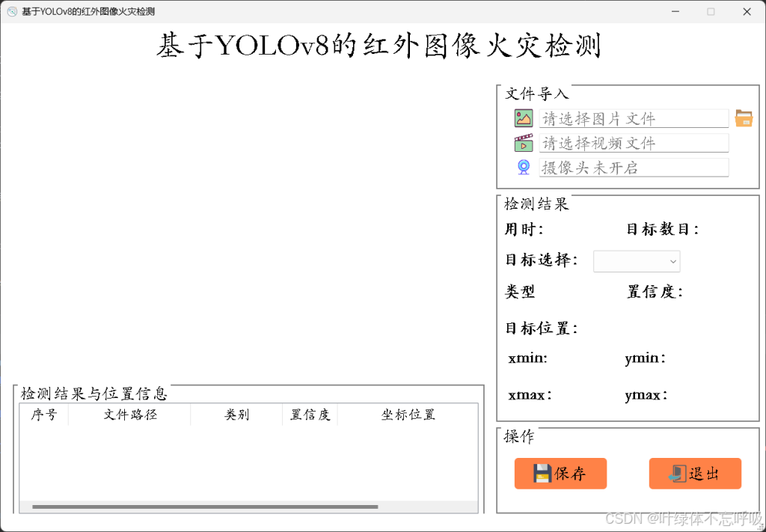Click the 退出 button
Image resolution: width=766 pixels, height=532 pixels.
(695, 474)
